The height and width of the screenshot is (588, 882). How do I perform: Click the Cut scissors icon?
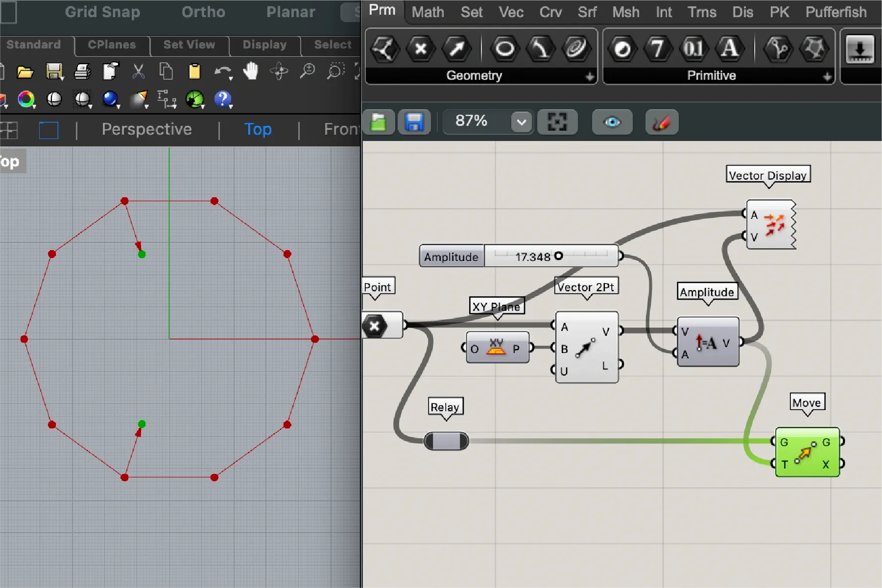139,71
